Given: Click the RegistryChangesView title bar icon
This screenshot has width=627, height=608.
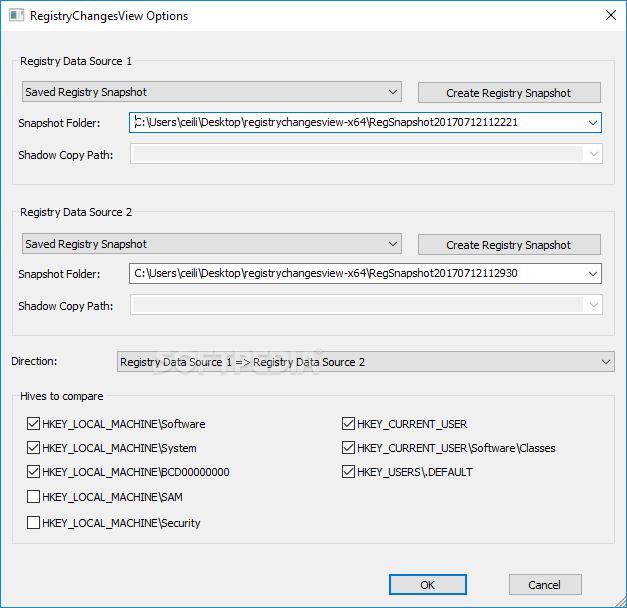Looking at the screenshot, I should (16, 16).
